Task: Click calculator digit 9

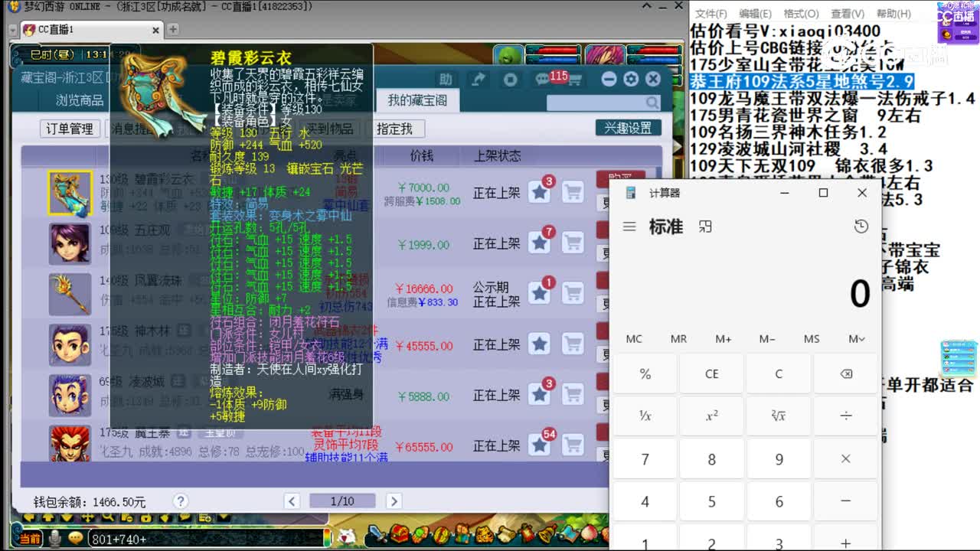Action: [779, 459]
